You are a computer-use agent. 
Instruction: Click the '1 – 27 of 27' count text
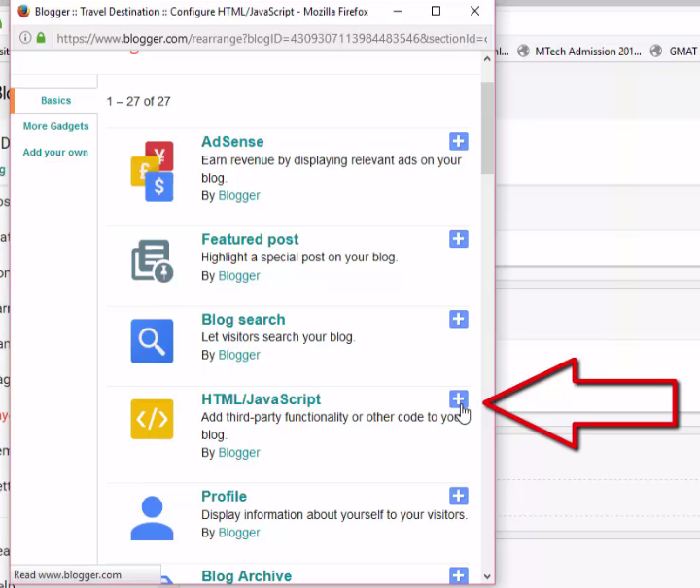(x=138, y=101)
